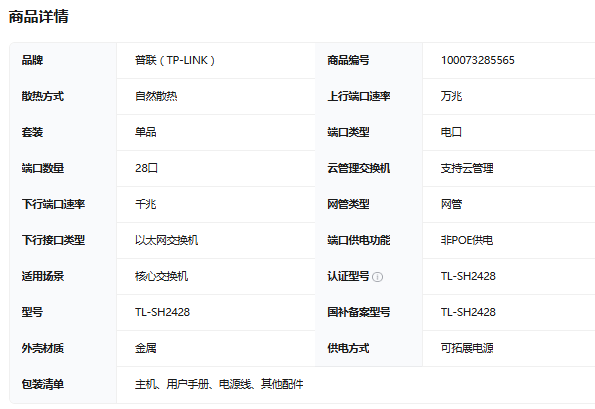Select the 支持云管理 value
The width and height of the screenshot is (595, 409).
tap(467, 168)
